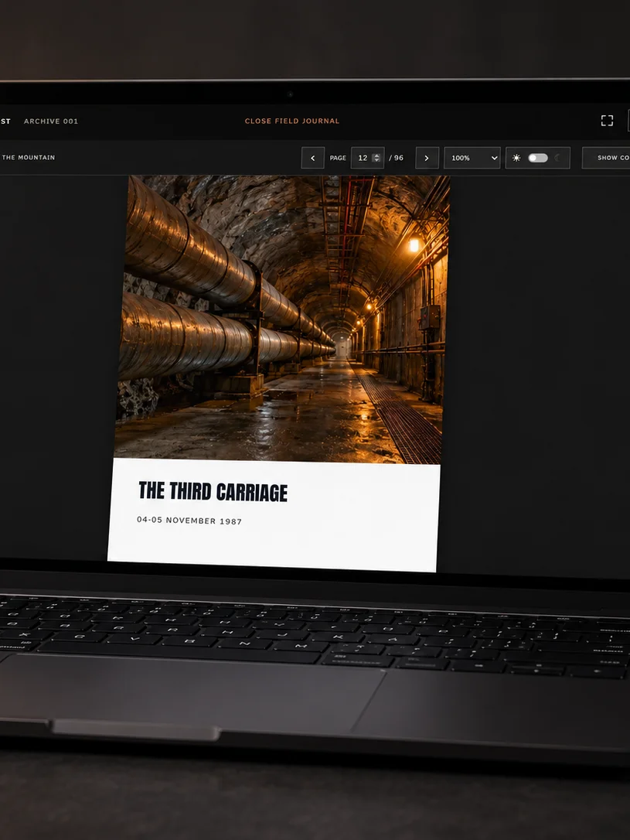630x840 pixels.
Task: Click THE THIRD CARRIAGE heading
Action: 213,491
